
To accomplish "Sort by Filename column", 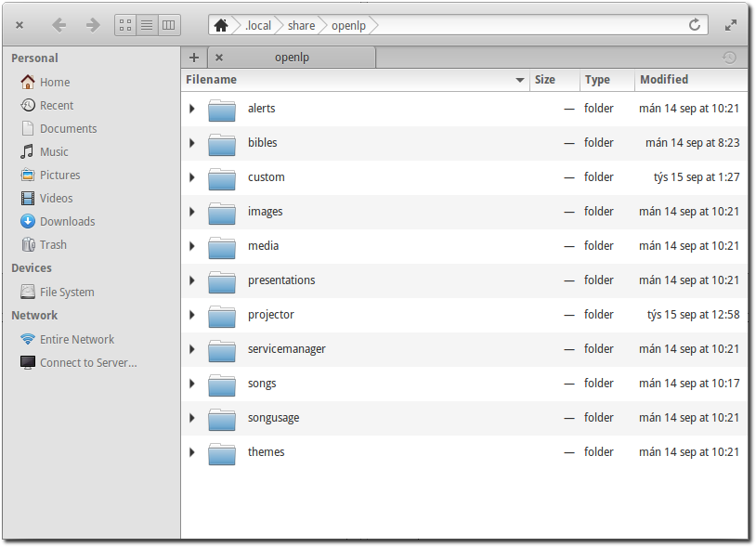I will click(355, 80).
